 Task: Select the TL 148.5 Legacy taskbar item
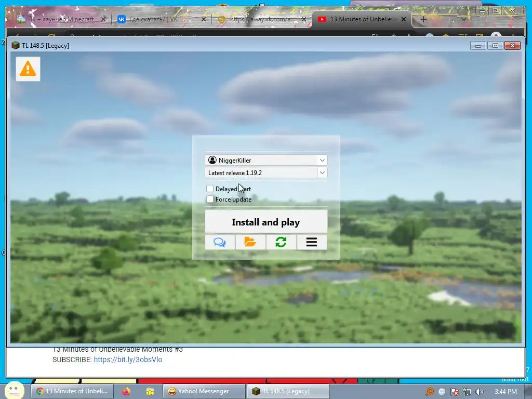(288, 391)
